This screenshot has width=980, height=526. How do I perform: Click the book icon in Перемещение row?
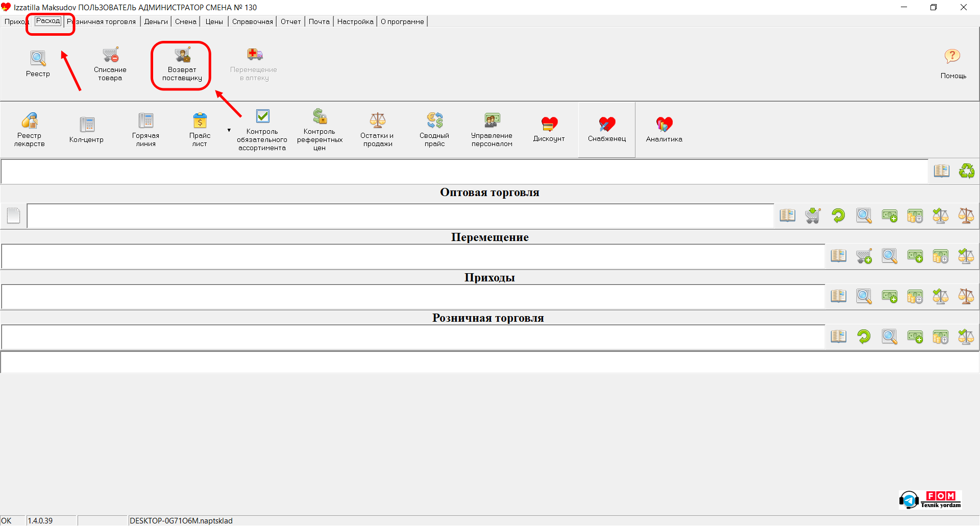pyautogui.click(x=839, y=256)
